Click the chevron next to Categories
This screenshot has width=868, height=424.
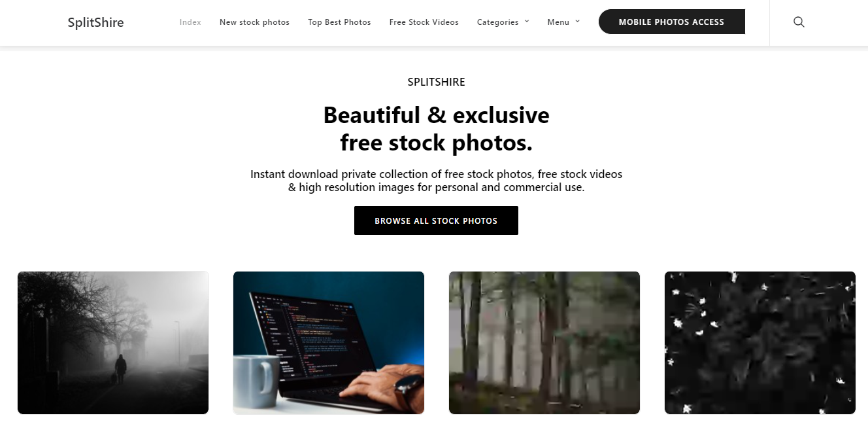(526, 22)
